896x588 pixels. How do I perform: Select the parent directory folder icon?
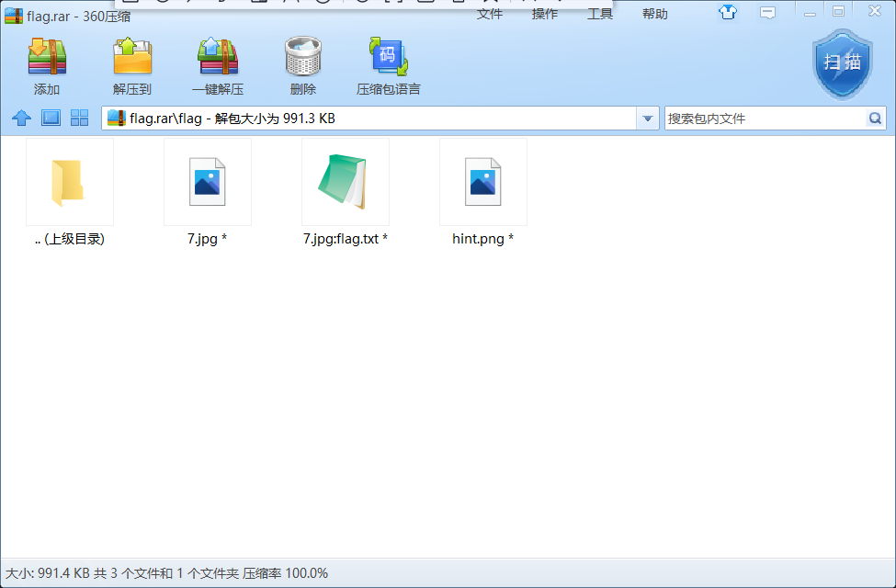[x=69, y=182]
